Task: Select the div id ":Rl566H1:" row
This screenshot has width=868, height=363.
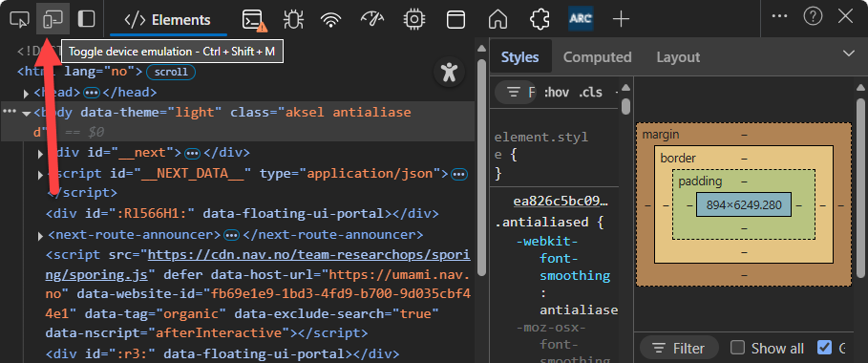Action: [x=242, y=213]
